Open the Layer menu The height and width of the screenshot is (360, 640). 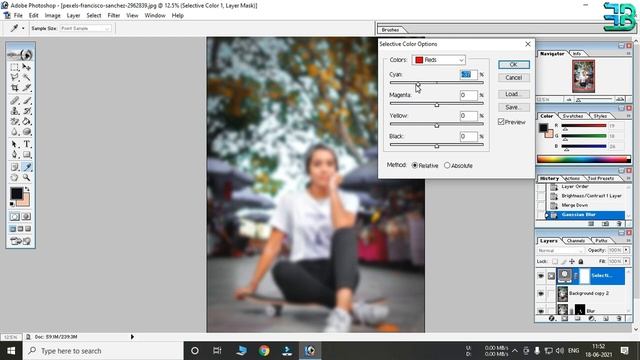[73, 15]
